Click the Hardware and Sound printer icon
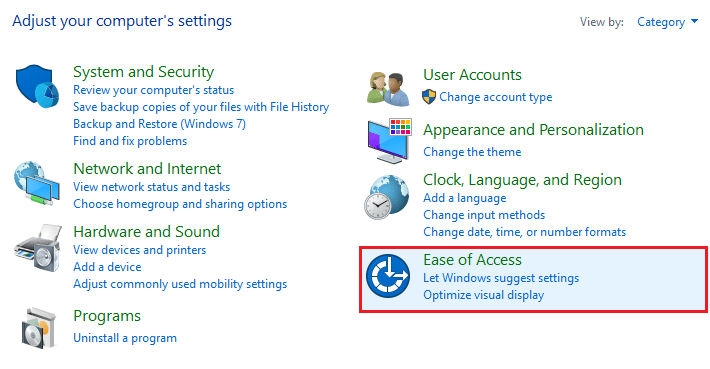 tap(38, 247)
